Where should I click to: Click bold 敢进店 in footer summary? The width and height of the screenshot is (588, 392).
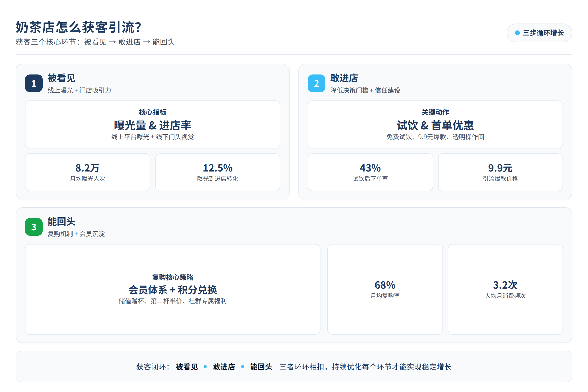pyautogui.click(x=224, y=367)
